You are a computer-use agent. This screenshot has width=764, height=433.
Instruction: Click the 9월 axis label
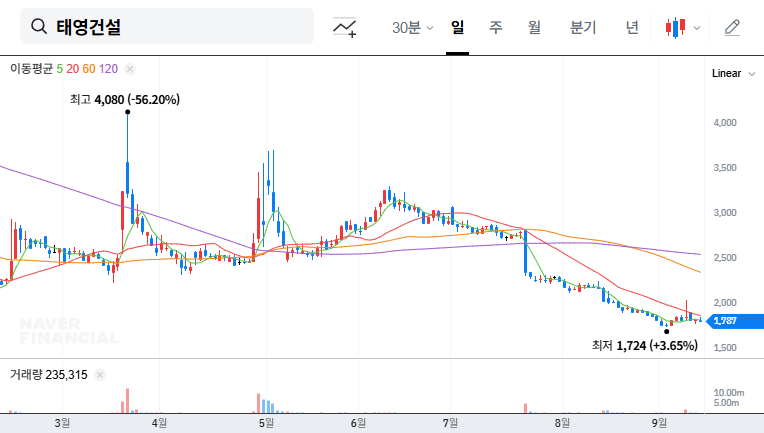[x=659, y=423]
